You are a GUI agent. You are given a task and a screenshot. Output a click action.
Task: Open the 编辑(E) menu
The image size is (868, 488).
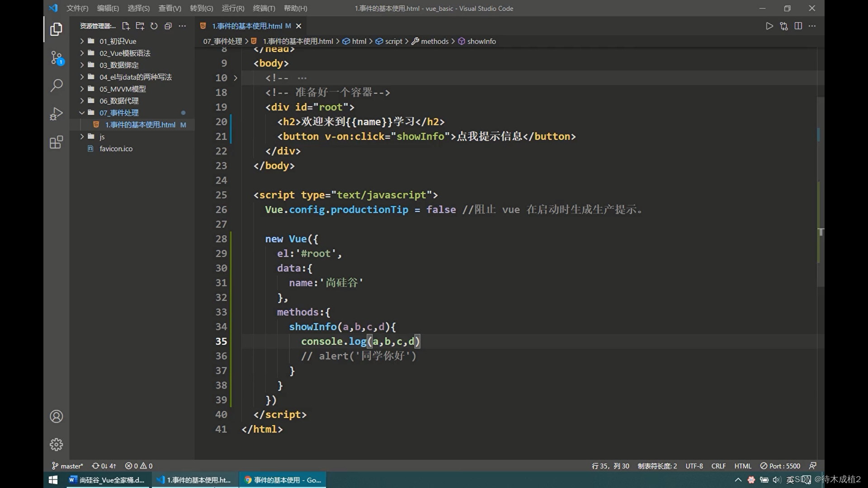108,8
